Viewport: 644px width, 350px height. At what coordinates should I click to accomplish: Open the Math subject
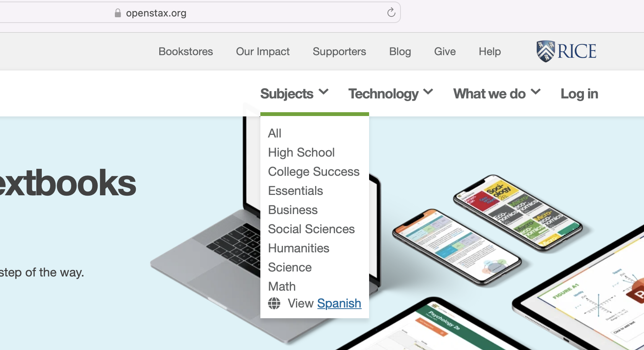pos(282,286)
